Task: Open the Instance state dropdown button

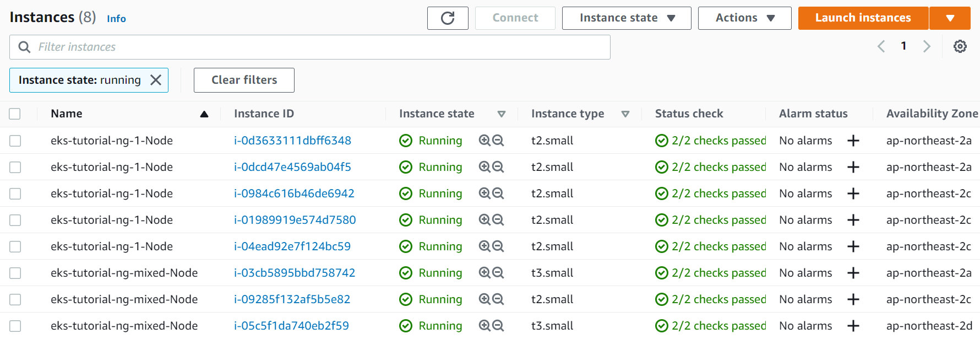Action: 627,18
